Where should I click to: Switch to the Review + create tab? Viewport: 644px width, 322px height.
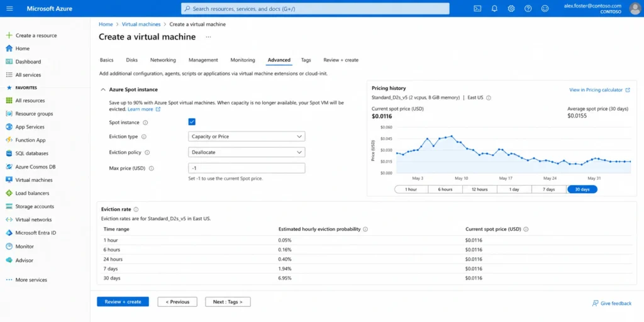click(341, 60)
